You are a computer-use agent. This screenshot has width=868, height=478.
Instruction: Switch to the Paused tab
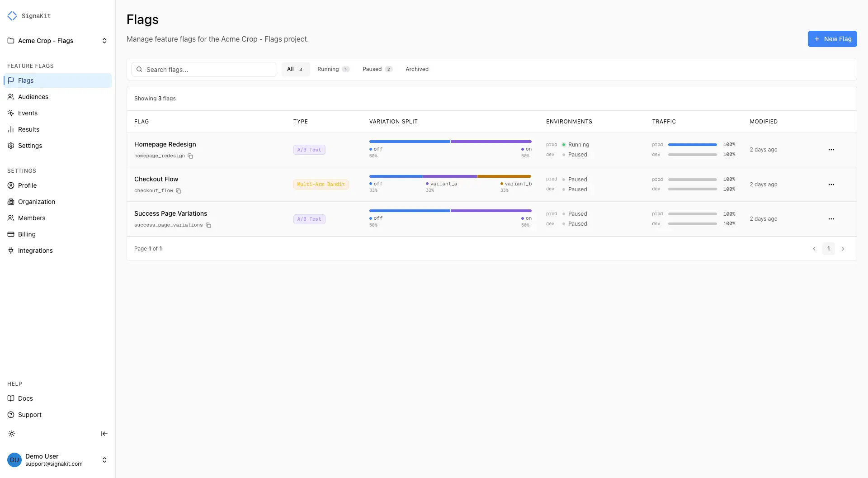click(x=377, y=69)
